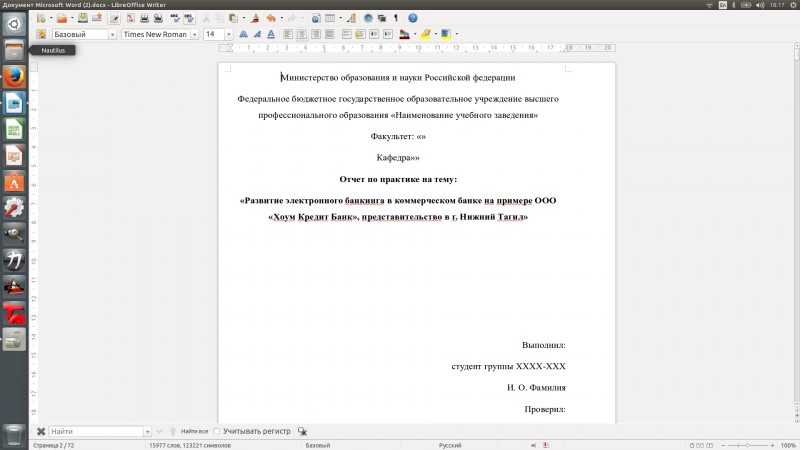Viewport: 800px width, 450px height.
Task: Toggle AutoSpellcheck icon
Action: (x=189, y=18)
